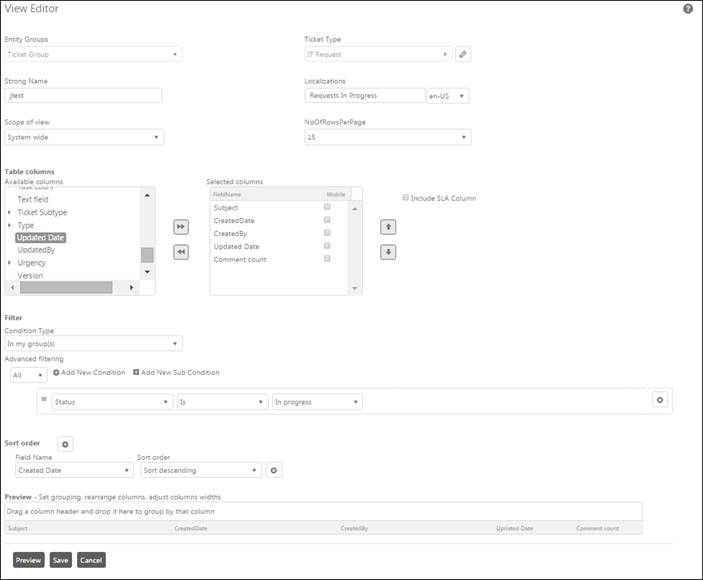Move selected column up with arrow button
The width and height of the screenshot is (703, 580).
tap(388, 227)
